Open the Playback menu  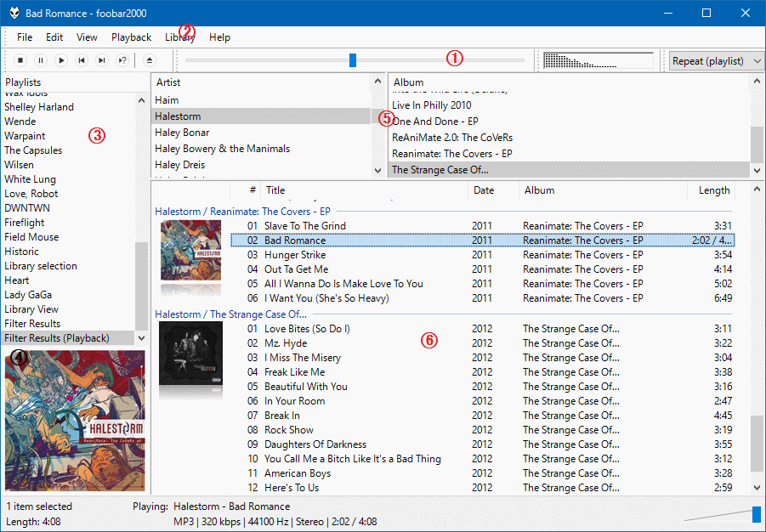point(132,37)
